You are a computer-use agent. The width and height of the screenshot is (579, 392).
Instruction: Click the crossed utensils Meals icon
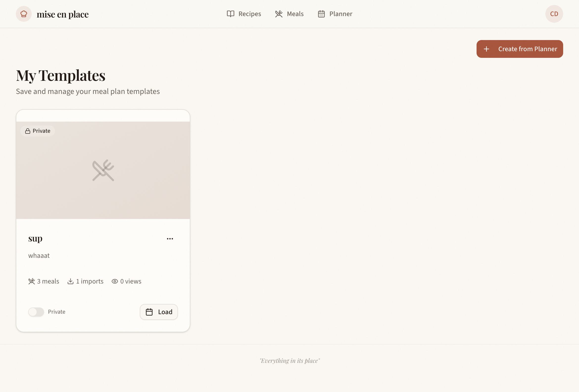[x=278, y=14]
